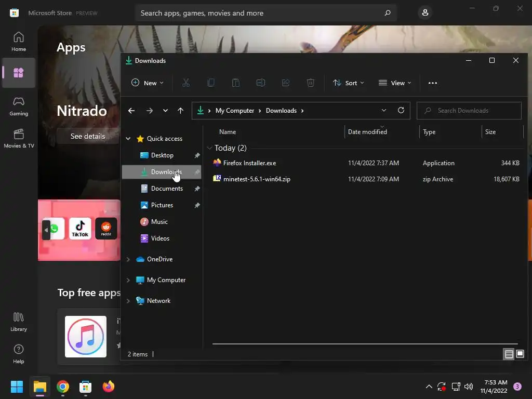
Task: Expand the OneDrive tree node
Action: tap(128, 259)
